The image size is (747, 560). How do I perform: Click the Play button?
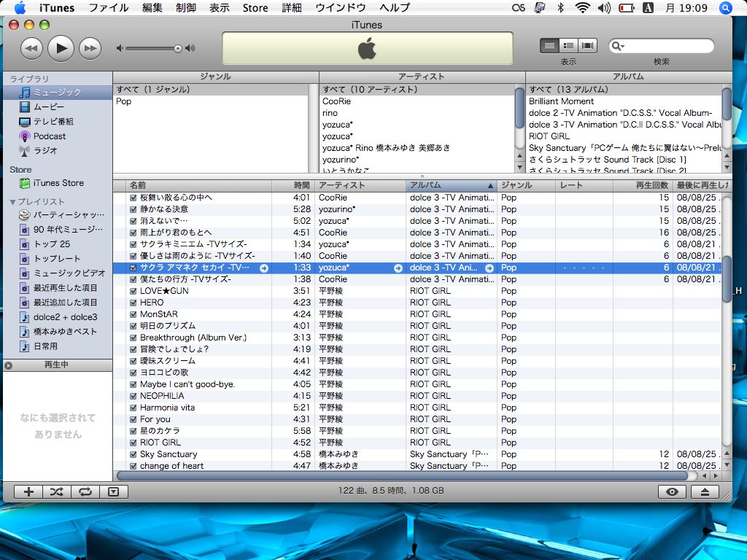(61, 48)
